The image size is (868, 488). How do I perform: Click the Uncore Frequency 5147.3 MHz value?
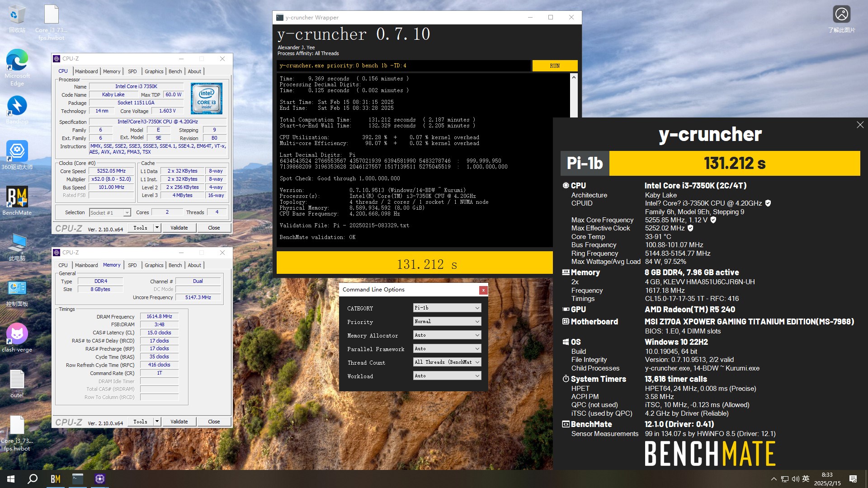(x=198, y=297)
